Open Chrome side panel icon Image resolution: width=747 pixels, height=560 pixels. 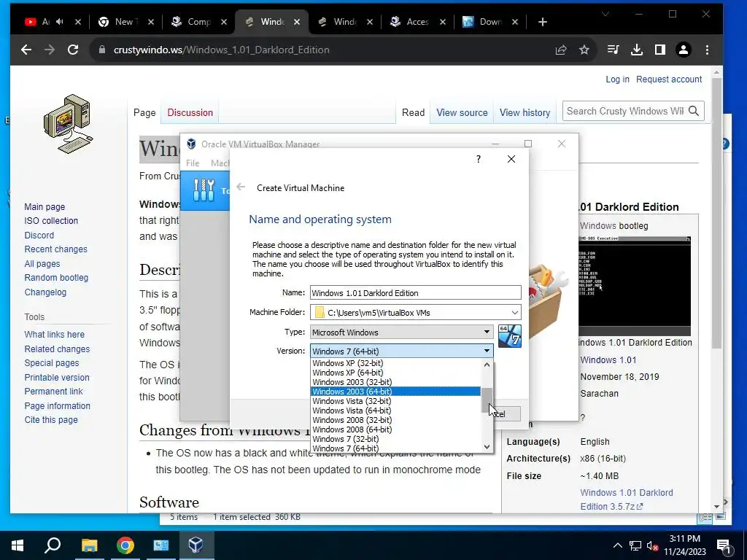pyautogui.click(x=659, y=50)
